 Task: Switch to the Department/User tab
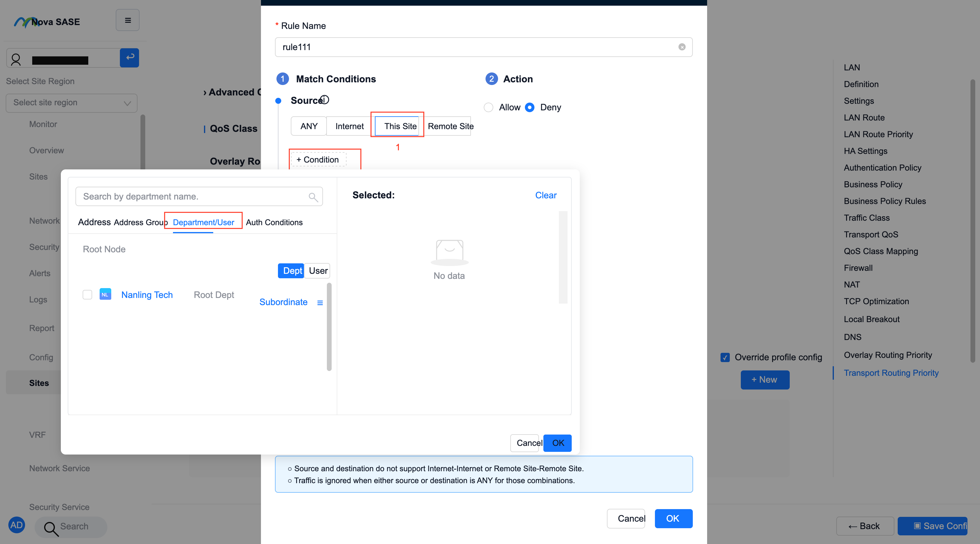coord(203,222)
